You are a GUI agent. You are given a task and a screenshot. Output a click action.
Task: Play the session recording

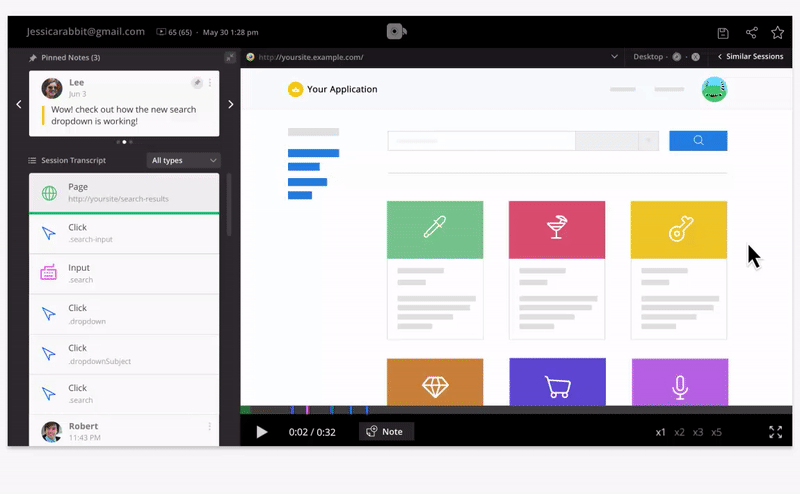pyautogui.click(x=262, y=432)
